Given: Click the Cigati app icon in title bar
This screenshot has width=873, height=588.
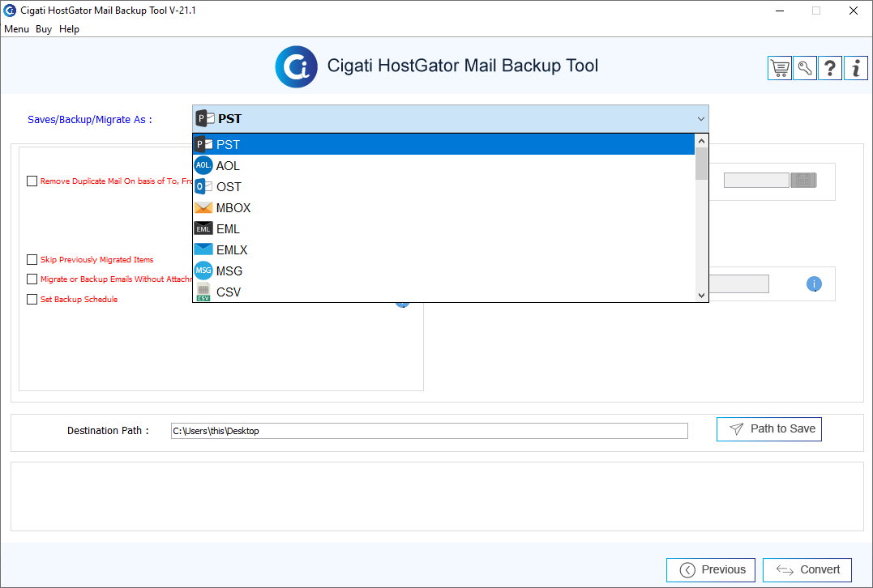Looking at the screenshot, I should tap(10, 11).
